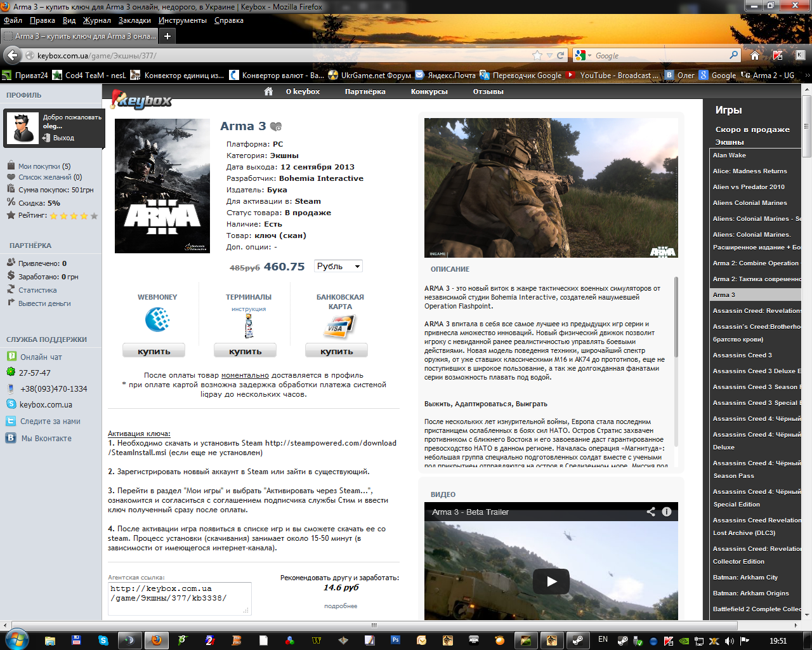Open the search engine dropdown next to Google
This screenshot has height=650, width=812.
[x=589, y=56]
